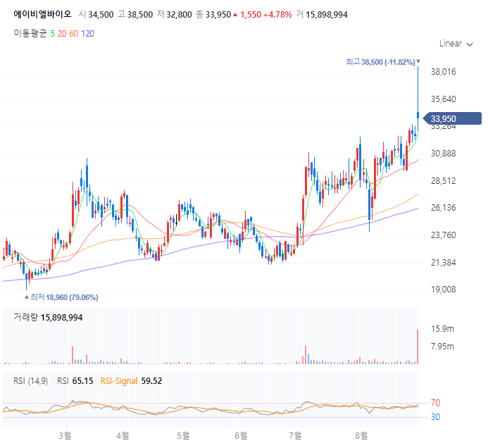Click the 30,888 price axis label
This screenshot has width=488, height=448.
coord(443,154)
